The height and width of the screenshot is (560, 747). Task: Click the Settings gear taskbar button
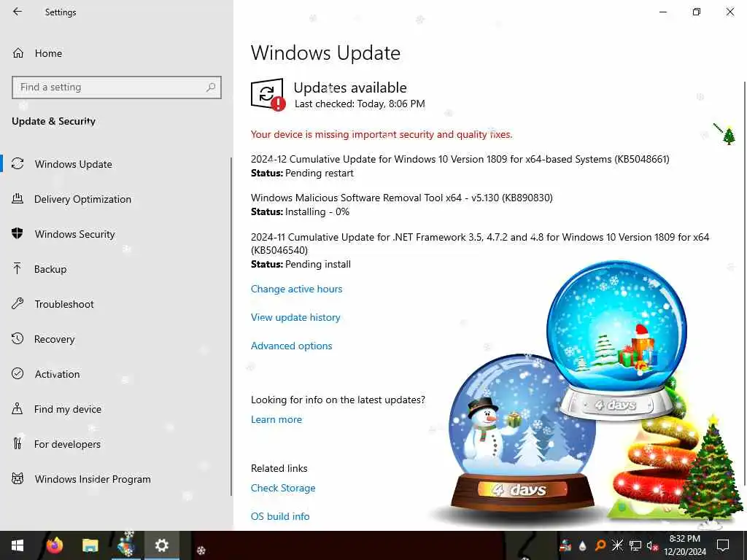tap(161, 545)
